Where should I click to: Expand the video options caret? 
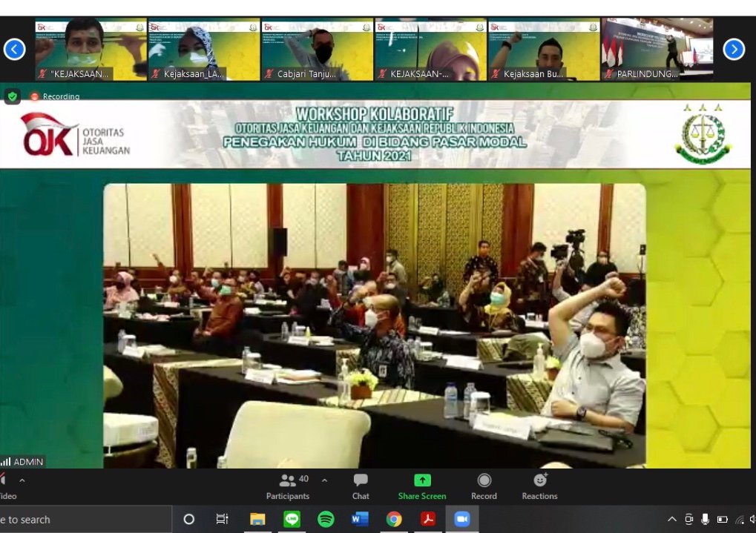click(22, 480)
